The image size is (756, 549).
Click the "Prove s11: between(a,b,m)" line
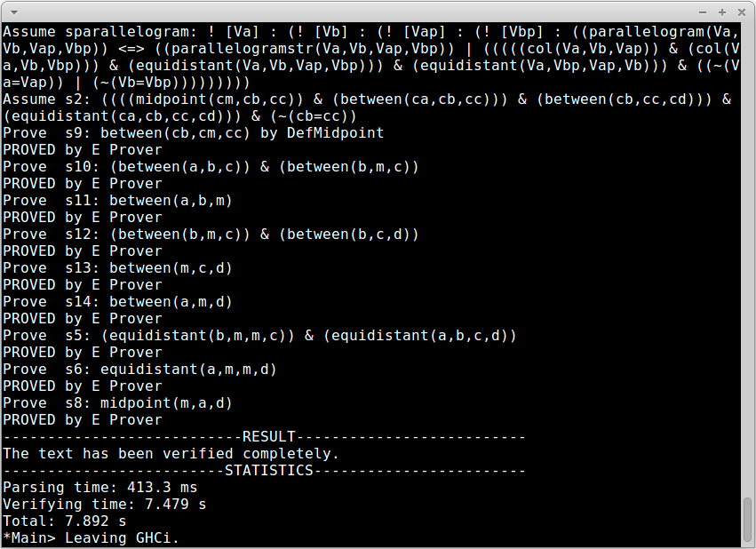pyautogui.click(x=117, y=200)
